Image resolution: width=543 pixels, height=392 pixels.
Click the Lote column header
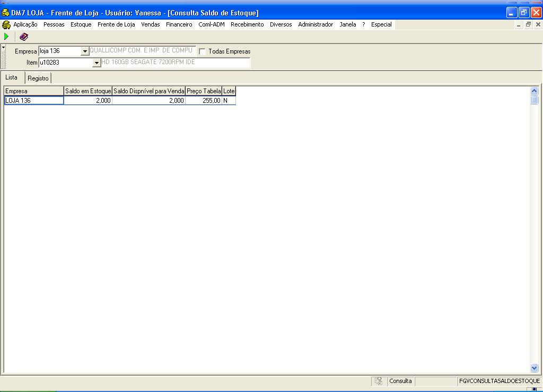point(229,91)
